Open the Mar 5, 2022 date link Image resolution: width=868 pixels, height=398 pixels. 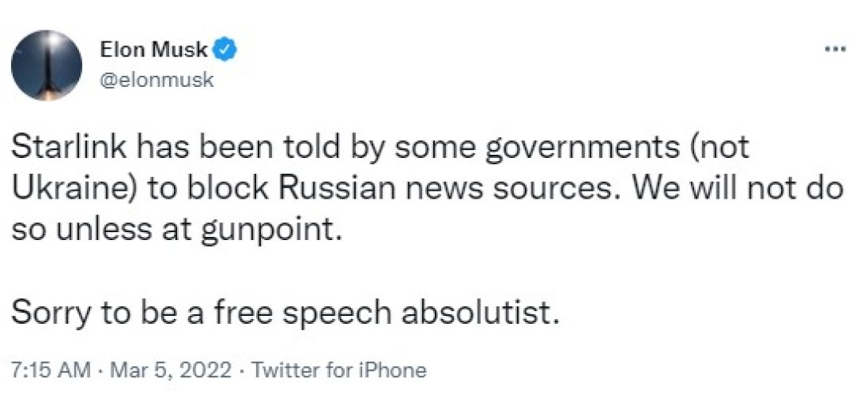tap(172, 370)
